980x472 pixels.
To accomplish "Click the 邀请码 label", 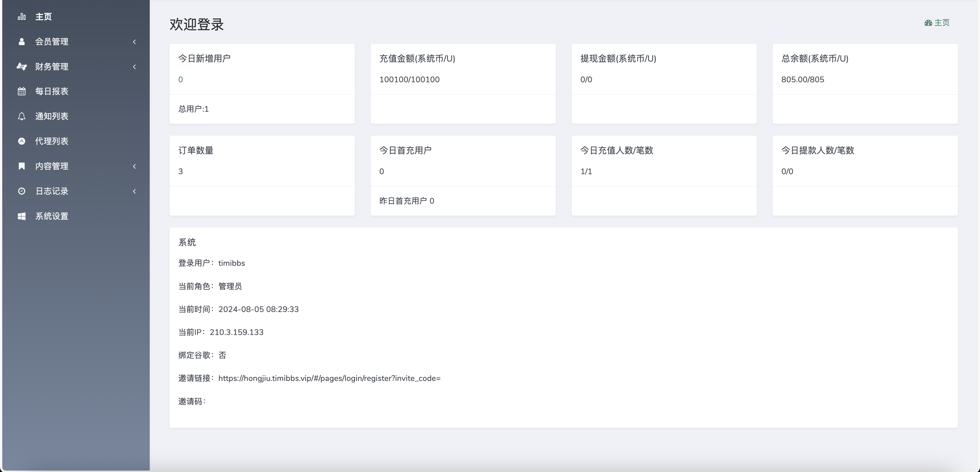I will (192, 401).
